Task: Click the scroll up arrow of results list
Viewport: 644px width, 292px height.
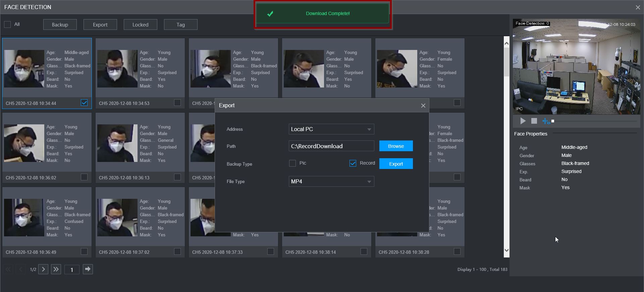Action: click(x=506, y=43)
